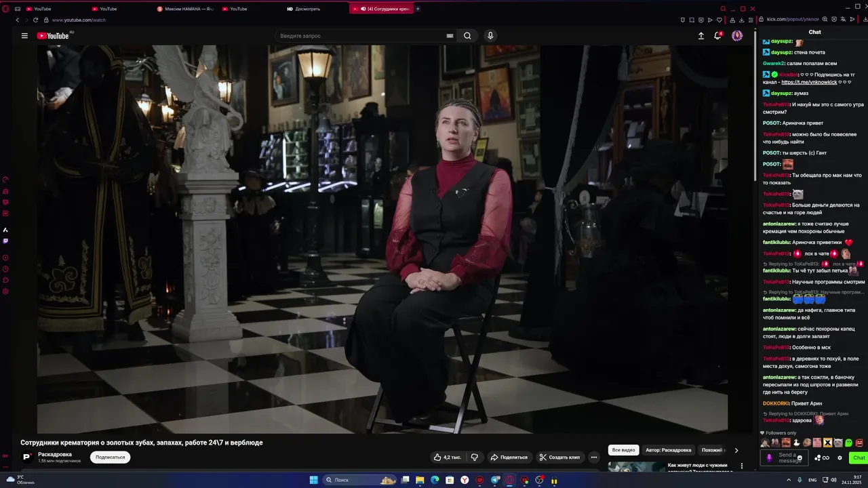Screen dimensions: 868x488
Task: Open the more actions menu under the video
Action: (x=593, y=457)
